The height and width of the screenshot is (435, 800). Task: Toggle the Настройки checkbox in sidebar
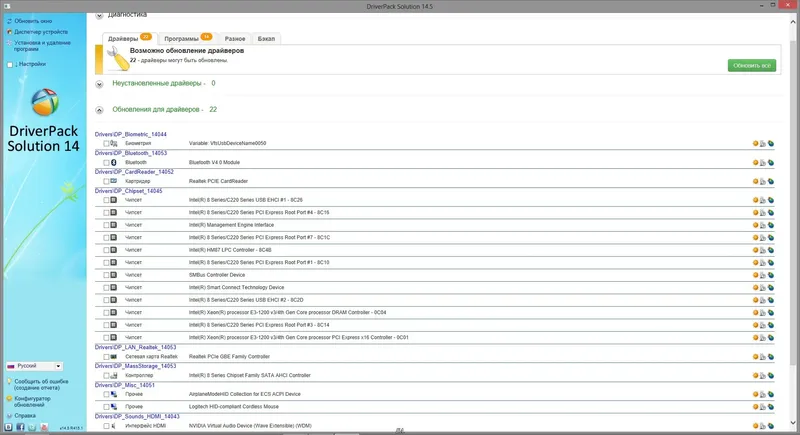point(10,65)
